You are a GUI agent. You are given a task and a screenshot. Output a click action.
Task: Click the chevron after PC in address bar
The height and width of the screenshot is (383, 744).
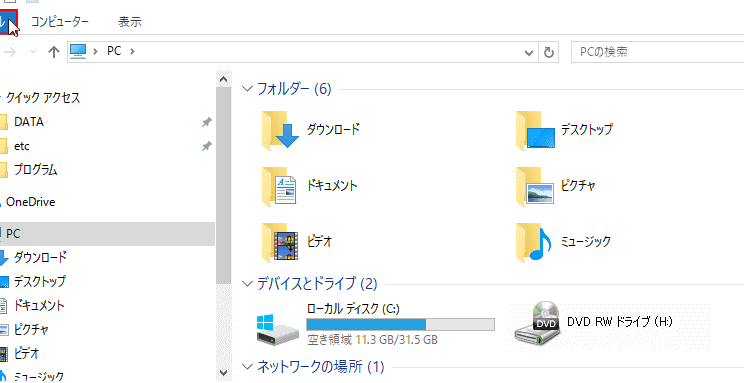click(x=132, y=51)
